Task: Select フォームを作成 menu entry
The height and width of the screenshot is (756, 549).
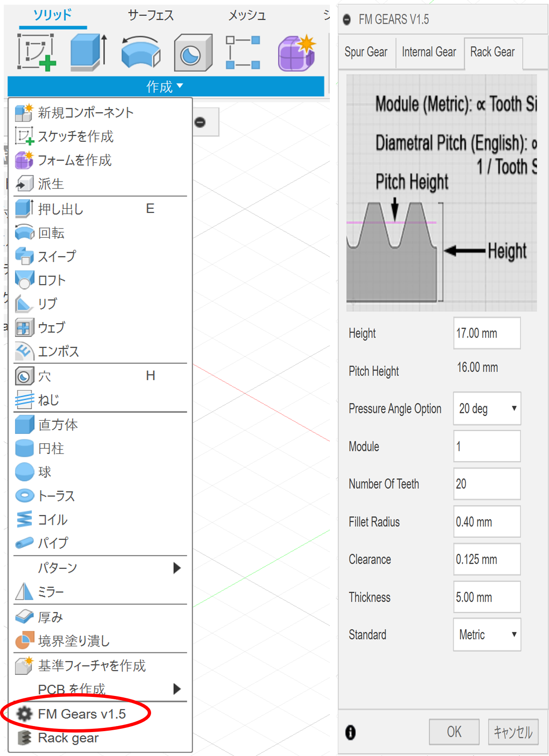Action: pos(100,160)
